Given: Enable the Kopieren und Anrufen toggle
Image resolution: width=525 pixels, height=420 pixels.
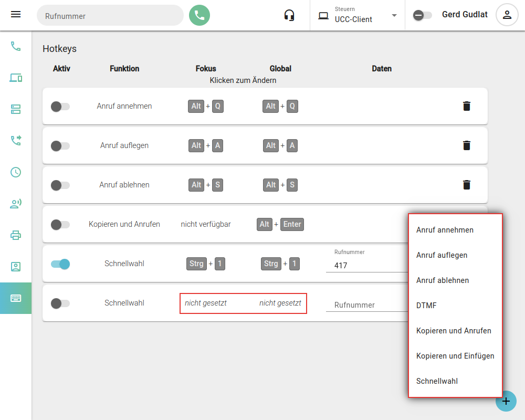Looking at the screenshot, I should coord(60,225).
